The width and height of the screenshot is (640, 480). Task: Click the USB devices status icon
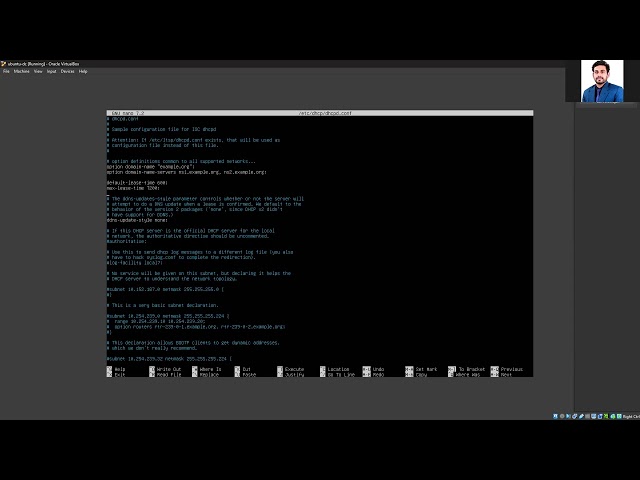click(581, 416)
